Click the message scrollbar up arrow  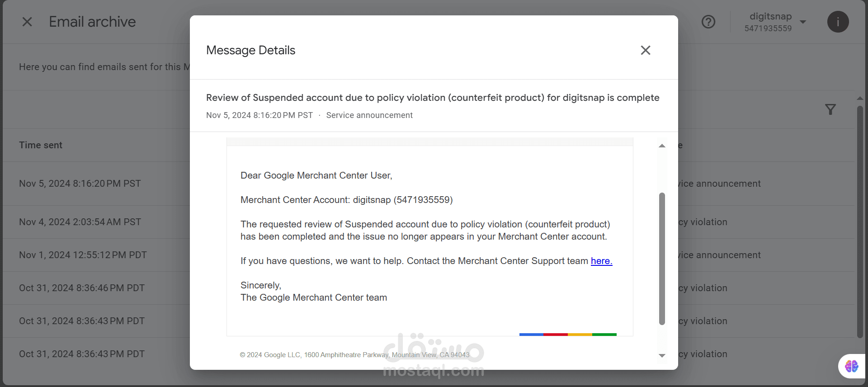click(x=662, y=146)
